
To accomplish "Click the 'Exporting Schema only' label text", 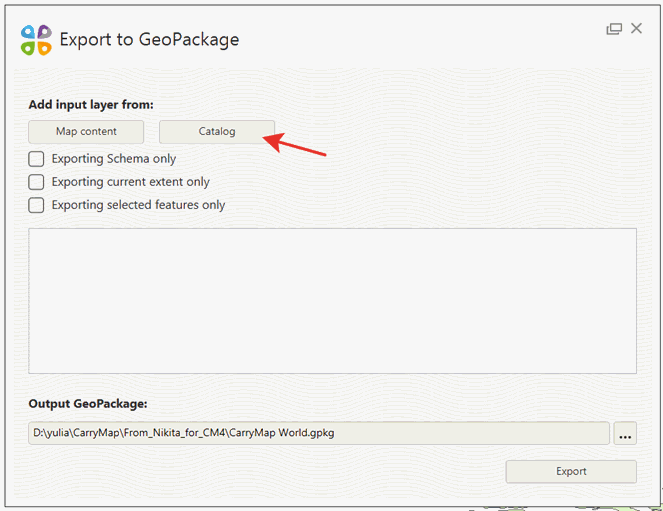I will click(x=114, y=159).
